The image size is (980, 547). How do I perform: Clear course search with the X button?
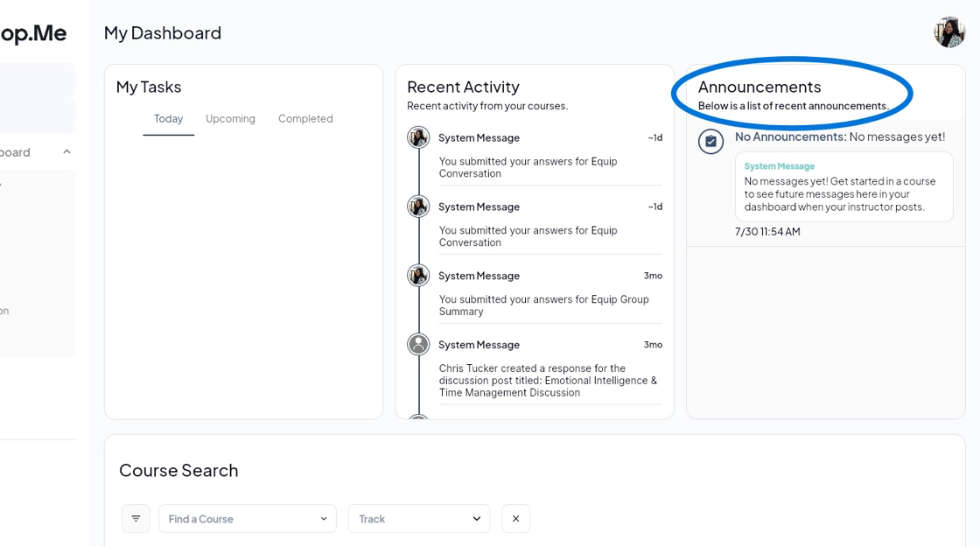click(515, 519)
